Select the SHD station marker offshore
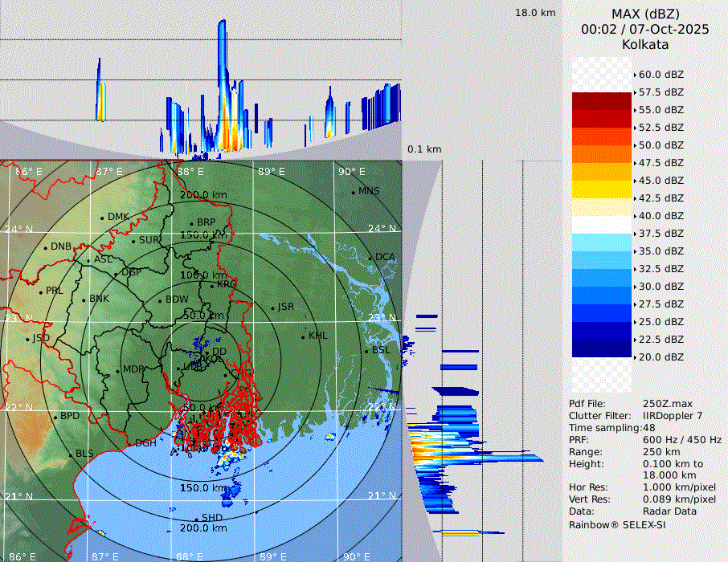This screenshot has height=562, width=728. [x=196, y=519]
